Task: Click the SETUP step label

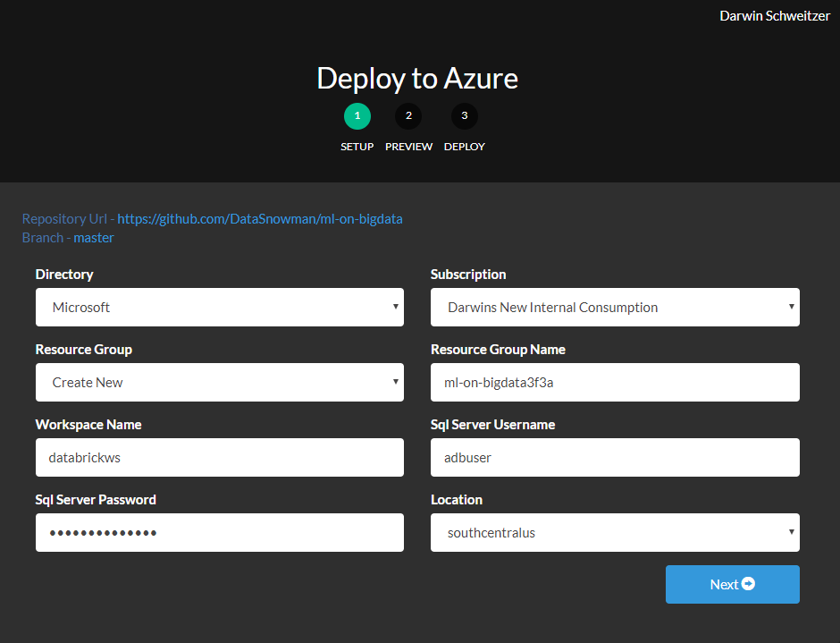Action: pos(357,147)
